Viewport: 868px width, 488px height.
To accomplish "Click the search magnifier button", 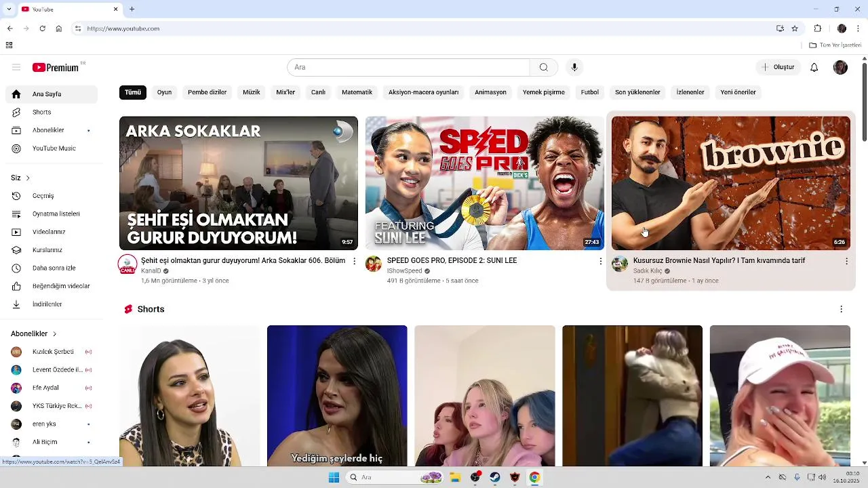I will (x=543, y=67).
